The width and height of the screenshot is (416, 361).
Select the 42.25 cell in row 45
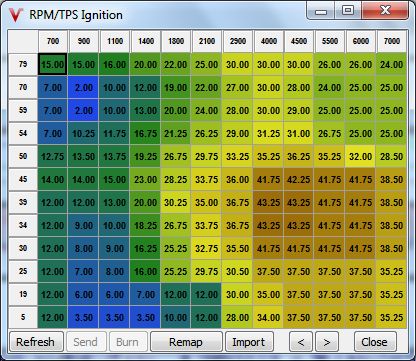299,179
